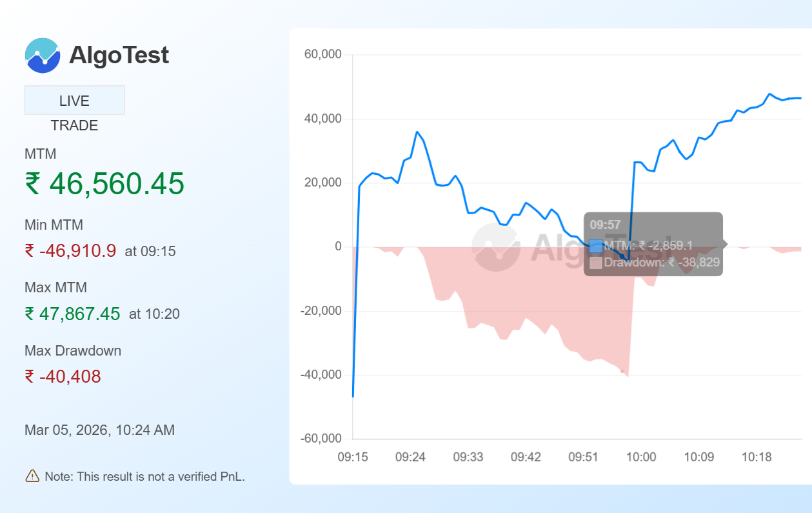
Task: Enable the LIVE mode indicator
Action: [74, 99]
